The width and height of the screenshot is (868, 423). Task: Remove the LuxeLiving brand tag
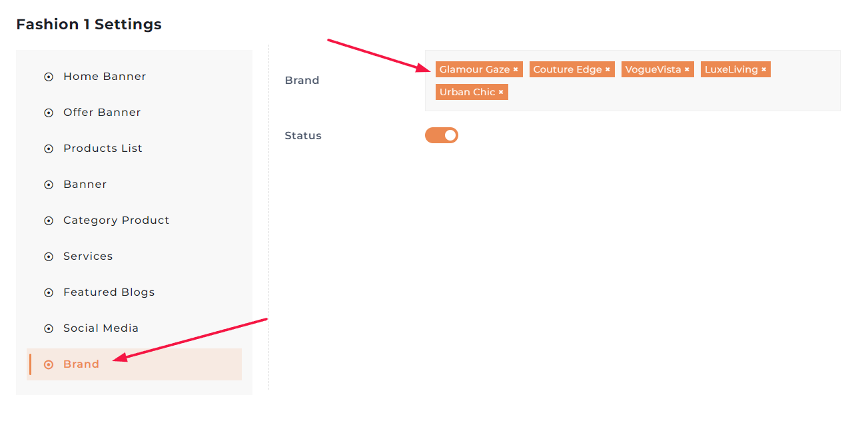(764, 70)
